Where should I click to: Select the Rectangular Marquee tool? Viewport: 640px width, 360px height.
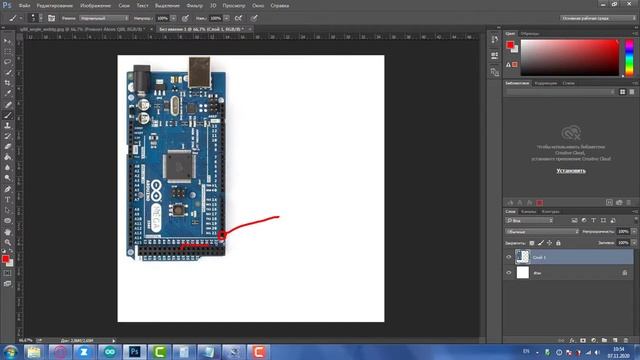point(7,51)
